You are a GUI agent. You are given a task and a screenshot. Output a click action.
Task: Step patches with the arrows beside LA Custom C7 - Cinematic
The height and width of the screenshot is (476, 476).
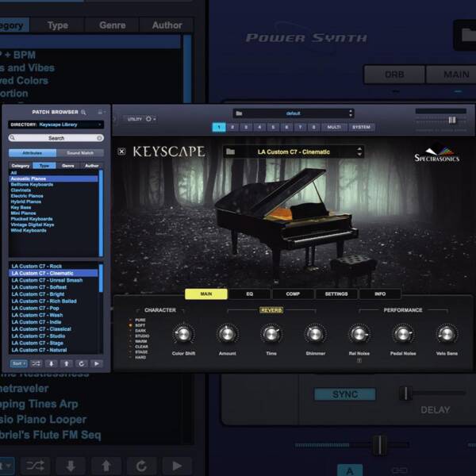(359, 152)
